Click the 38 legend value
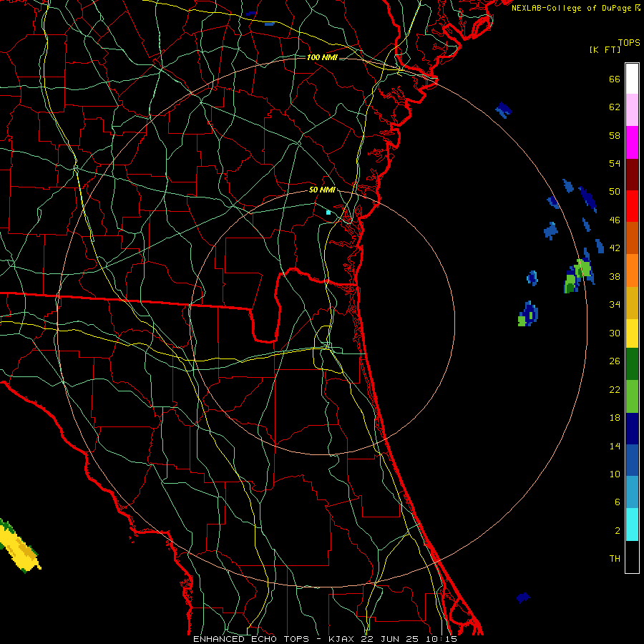This screenshot has width=644, height=644. pyautogui.click(x=615, y=277)
